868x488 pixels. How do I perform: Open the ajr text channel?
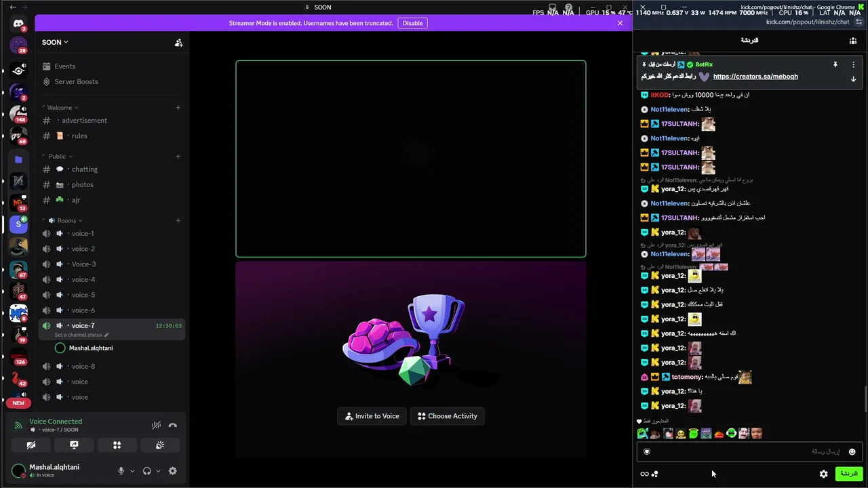click(111, 200)
